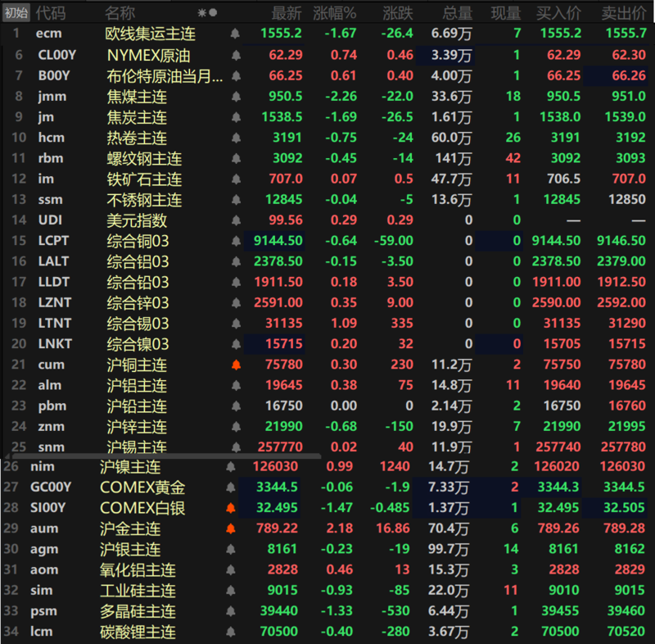This screenshot has height=644, width=655.
Task: Select the jmm code row
Action: [x=52, y=97]
